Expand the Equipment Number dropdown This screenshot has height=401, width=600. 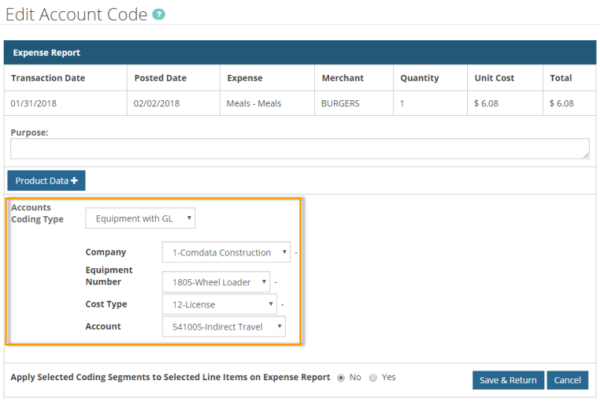[215, 282]
